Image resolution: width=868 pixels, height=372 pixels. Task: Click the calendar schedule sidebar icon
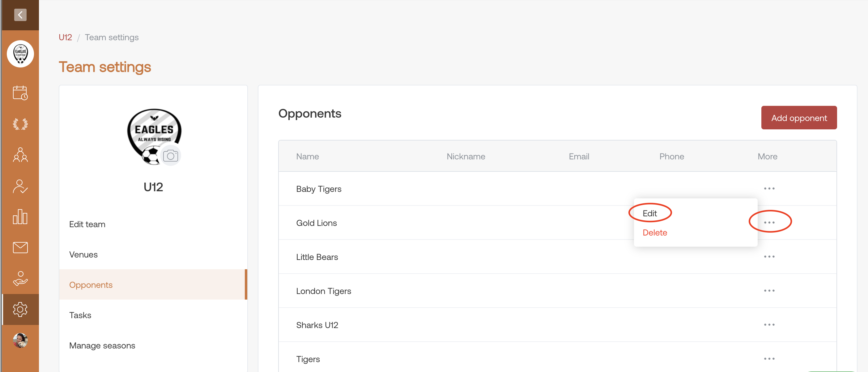pyautogui.click(x=20, y=93)
